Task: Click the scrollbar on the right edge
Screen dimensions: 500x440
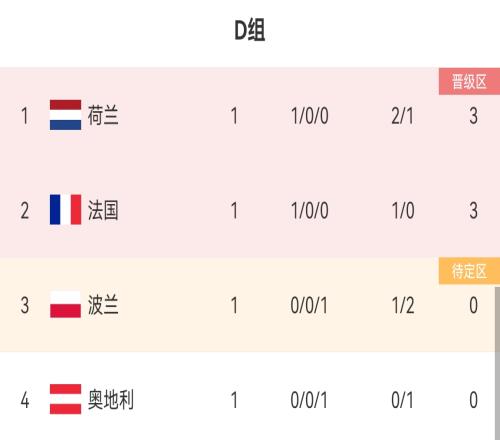Action: click(x=497, y=363)
